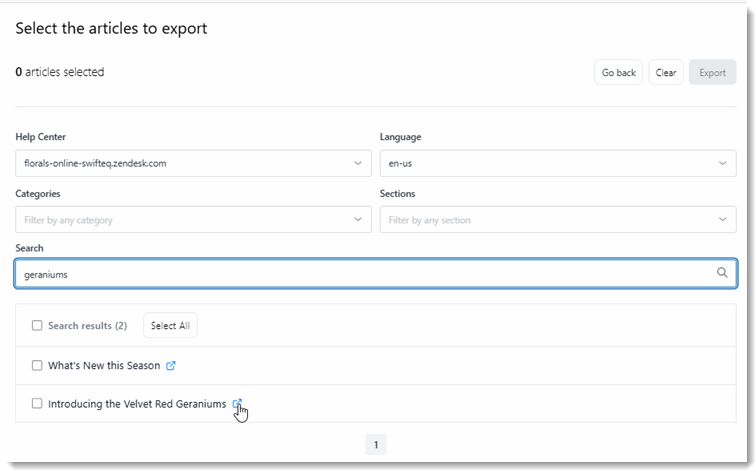
Task: Click the What's New this Season title
Action: (x=104, y=365)
